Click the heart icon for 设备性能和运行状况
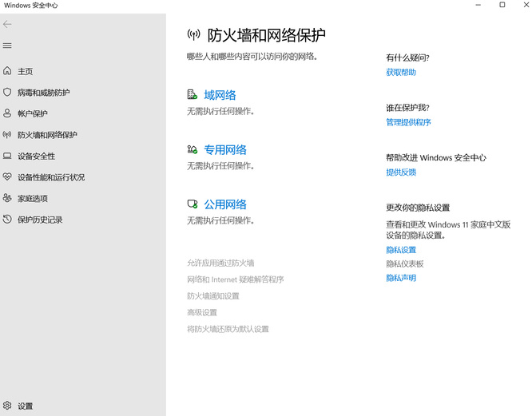 [x=7, y=176]
